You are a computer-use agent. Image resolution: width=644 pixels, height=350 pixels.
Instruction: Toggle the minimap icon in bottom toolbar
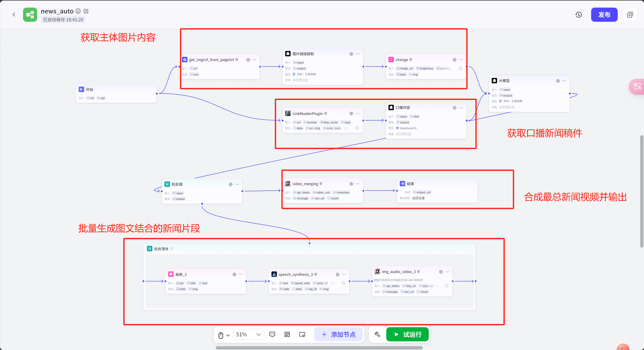(302, 334)
